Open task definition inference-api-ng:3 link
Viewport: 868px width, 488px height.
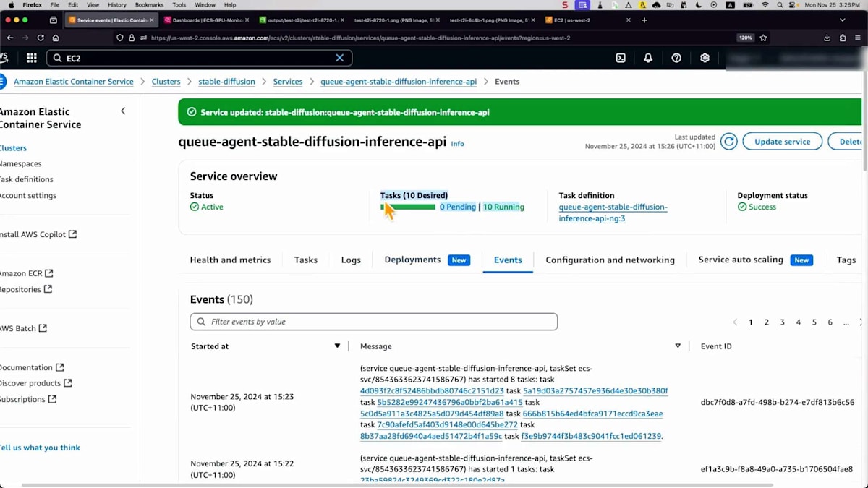click(x=613, y=213)
